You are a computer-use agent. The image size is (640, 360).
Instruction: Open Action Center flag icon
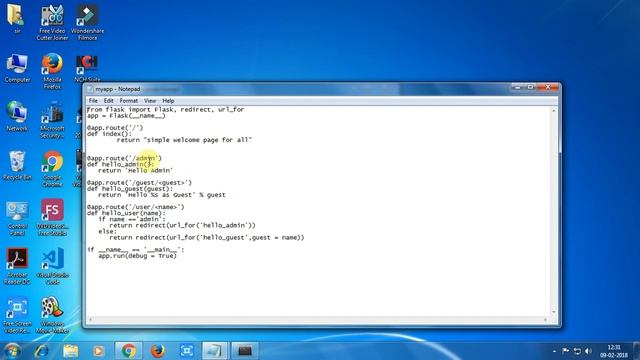click(x=565, y=351)
